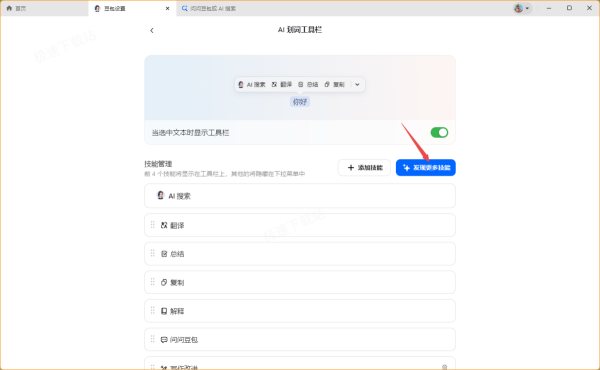Click the book icon in the 解释 skill row

click(164, 311)
